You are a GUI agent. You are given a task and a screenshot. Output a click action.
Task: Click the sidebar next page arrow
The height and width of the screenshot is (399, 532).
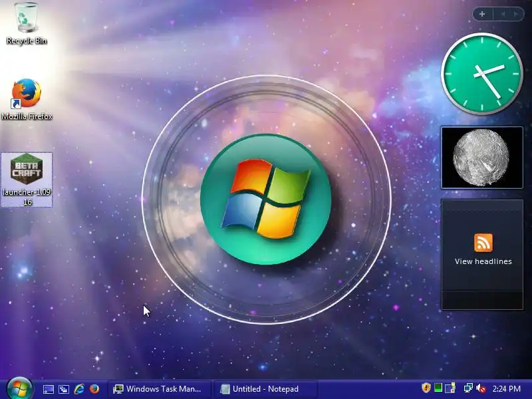click(516, 14)
